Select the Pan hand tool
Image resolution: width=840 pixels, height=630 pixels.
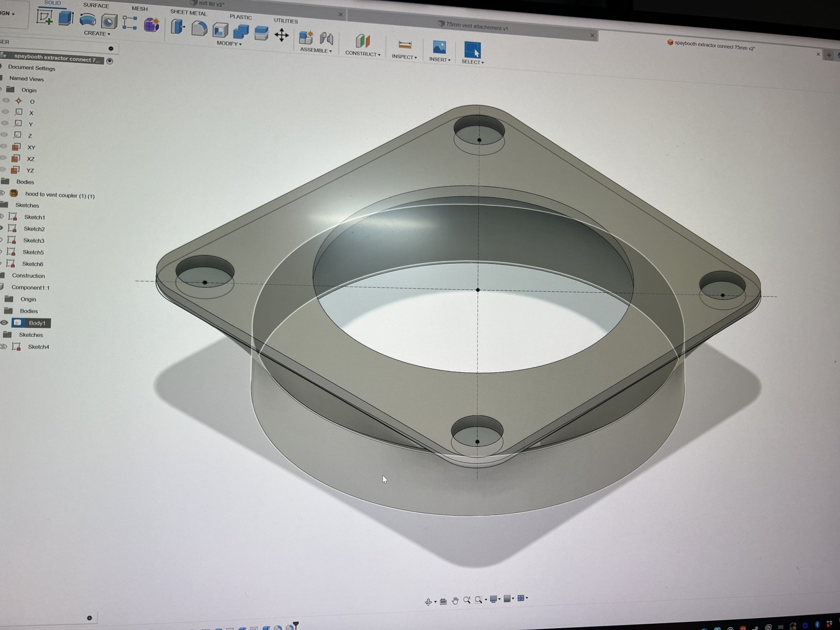455,601
